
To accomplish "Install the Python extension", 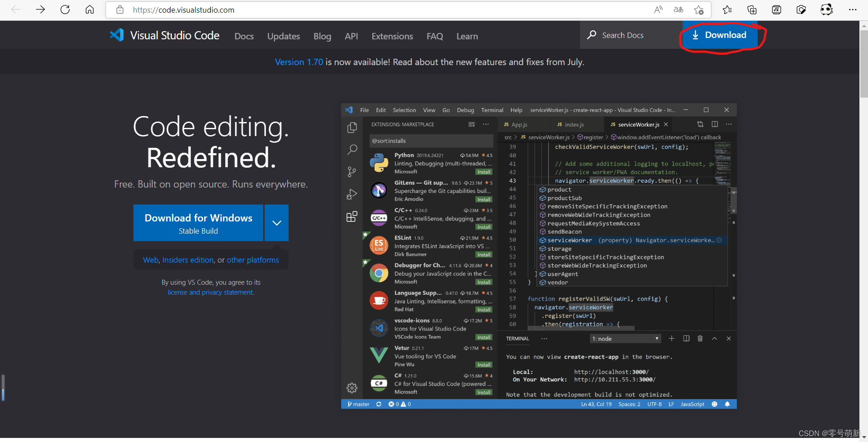I will coord(484,172).
